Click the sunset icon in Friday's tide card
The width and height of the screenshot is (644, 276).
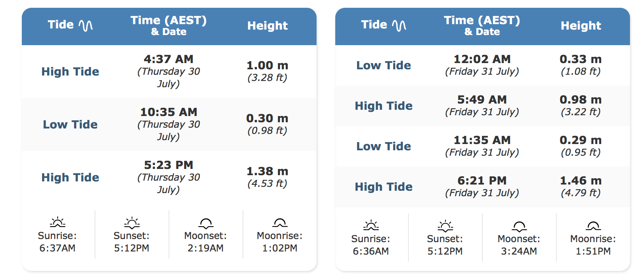(445, 226)
